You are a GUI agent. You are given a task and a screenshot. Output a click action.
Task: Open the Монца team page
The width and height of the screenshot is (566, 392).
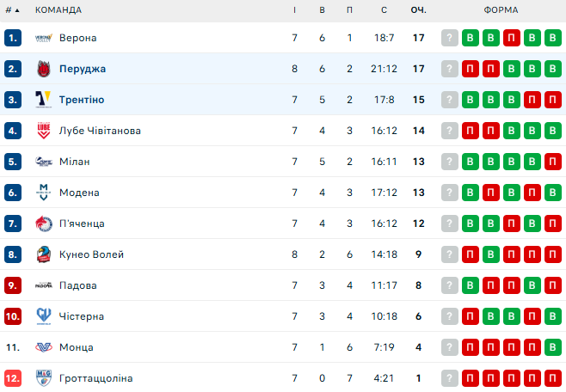(x=77, y=347)
